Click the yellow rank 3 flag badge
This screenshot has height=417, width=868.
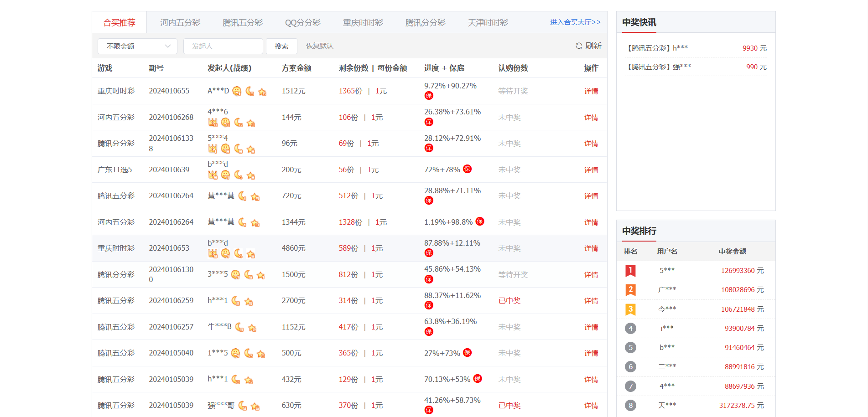(x=630, y=309)
